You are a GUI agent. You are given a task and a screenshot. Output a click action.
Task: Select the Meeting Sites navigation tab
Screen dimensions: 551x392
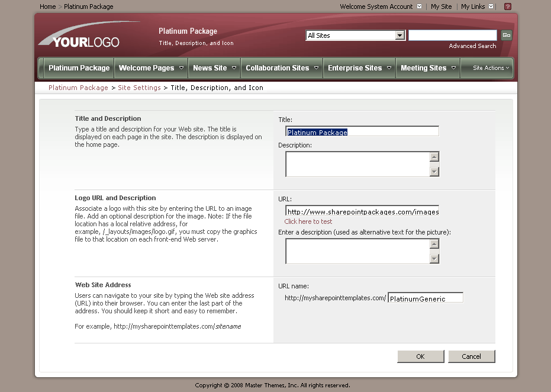(423, 68)
